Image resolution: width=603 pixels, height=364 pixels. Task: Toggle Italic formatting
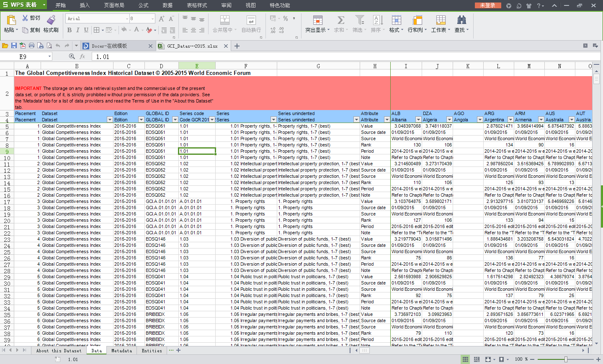tap(78, 30)
